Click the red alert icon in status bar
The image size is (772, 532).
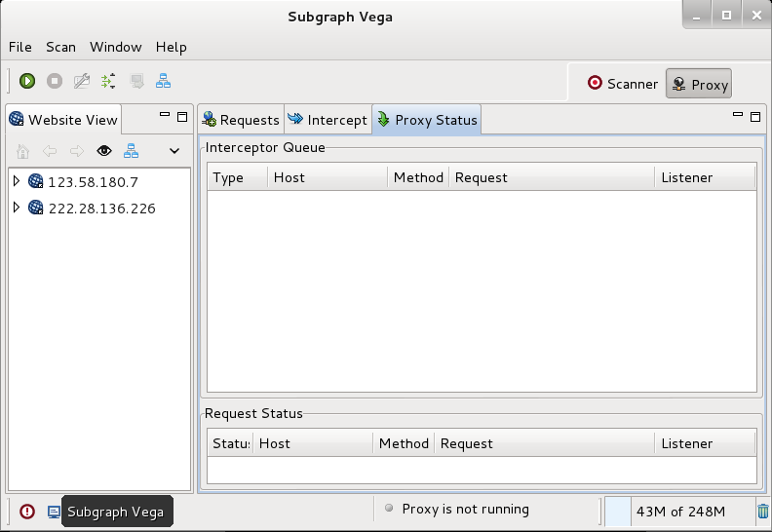coord(27,512)
